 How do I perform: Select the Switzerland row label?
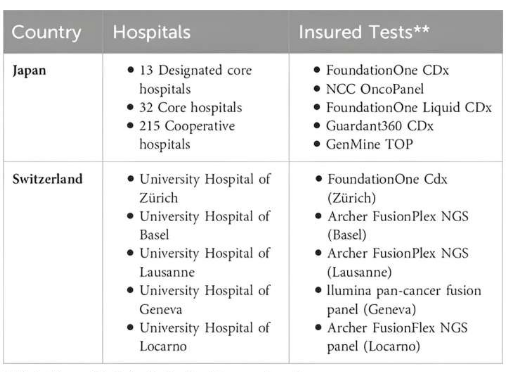click(x=47, y=179)
